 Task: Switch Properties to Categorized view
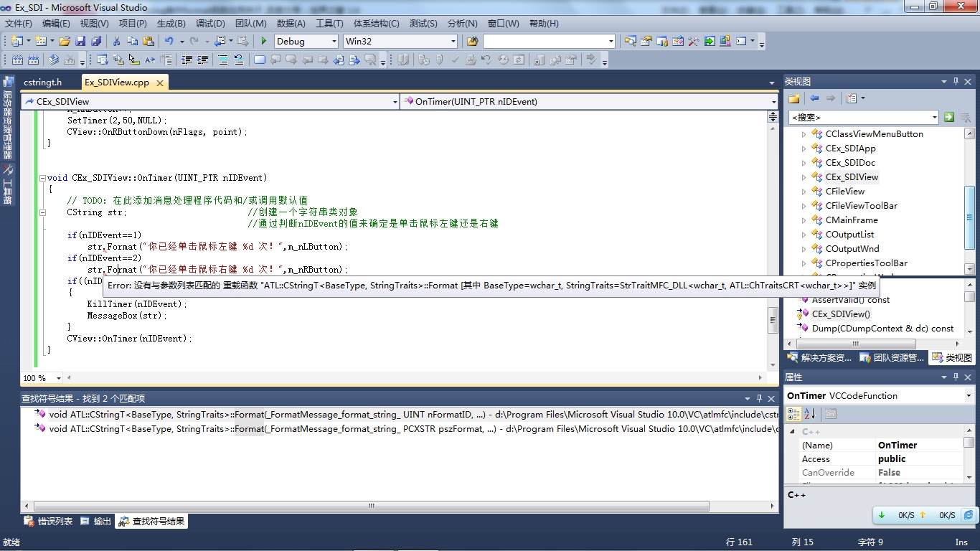pos(794,414)
